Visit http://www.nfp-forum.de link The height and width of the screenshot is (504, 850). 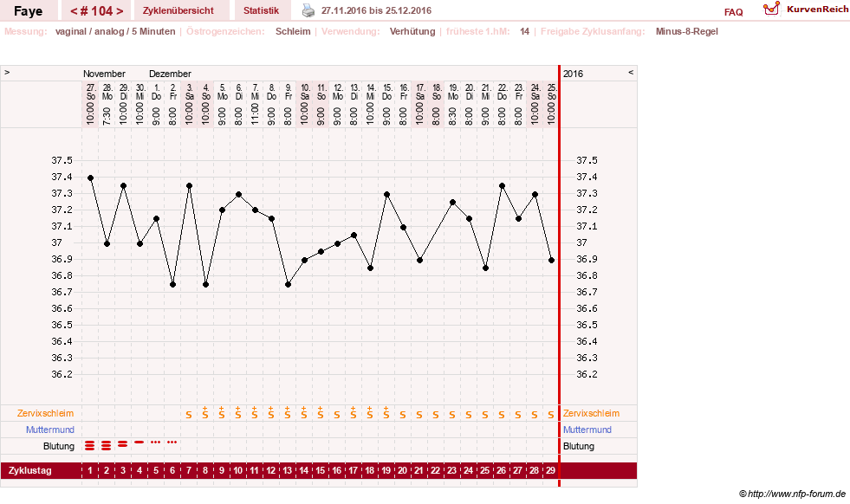796,494
